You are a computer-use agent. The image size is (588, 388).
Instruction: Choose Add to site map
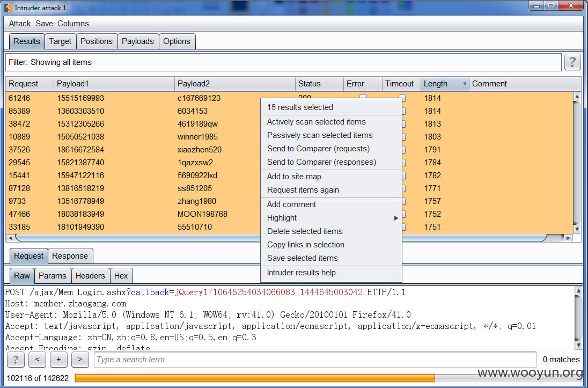click(331, 177)
